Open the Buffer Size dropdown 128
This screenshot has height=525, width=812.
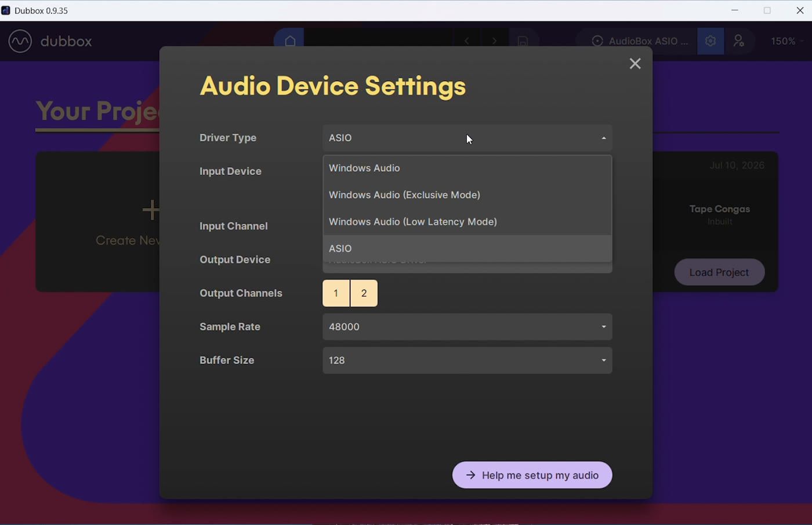click(467, 360)
